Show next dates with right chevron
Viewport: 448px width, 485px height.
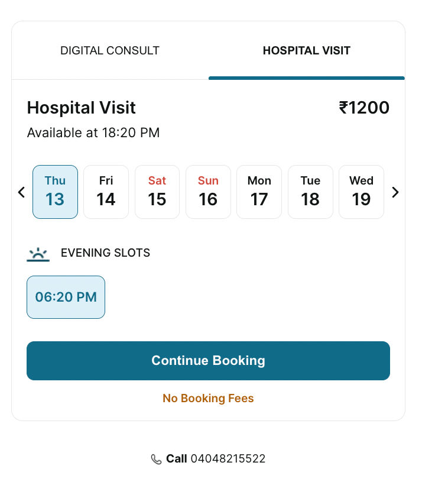click(x=395, y=192)
